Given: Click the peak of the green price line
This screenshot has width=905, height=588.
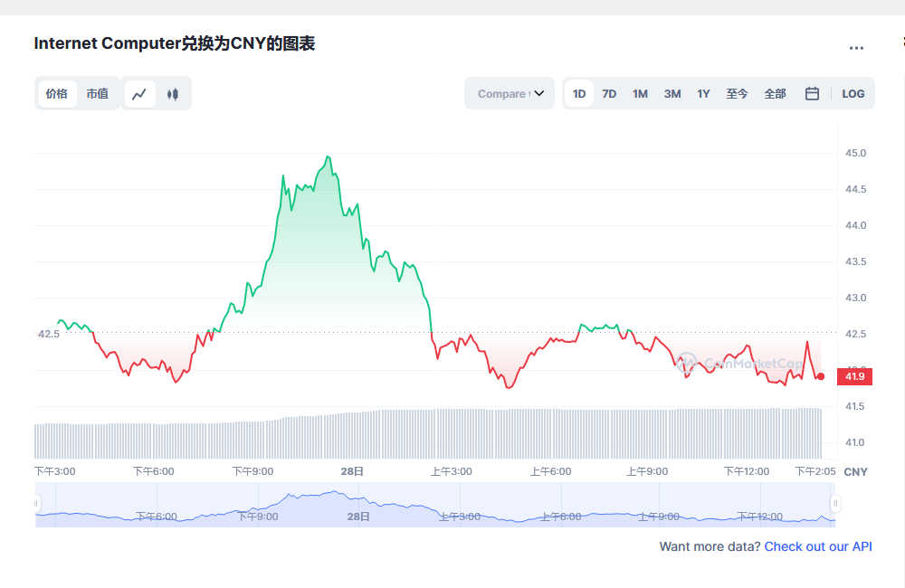Looking at the screenshot, I should (328, 156).
